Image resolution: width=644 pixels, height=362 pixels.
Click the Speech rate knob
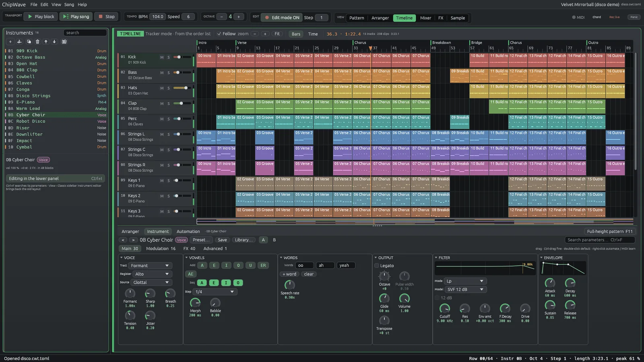(289, 285)
